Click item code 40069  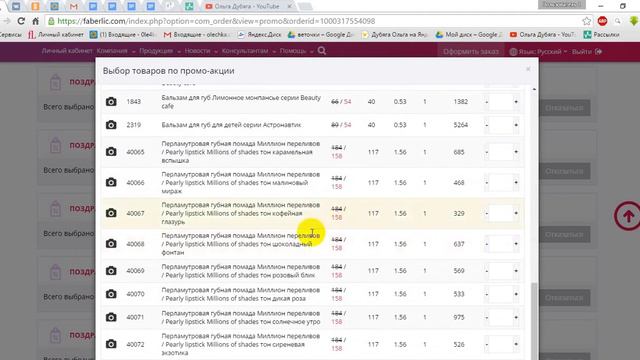click(x=135, y=271)
